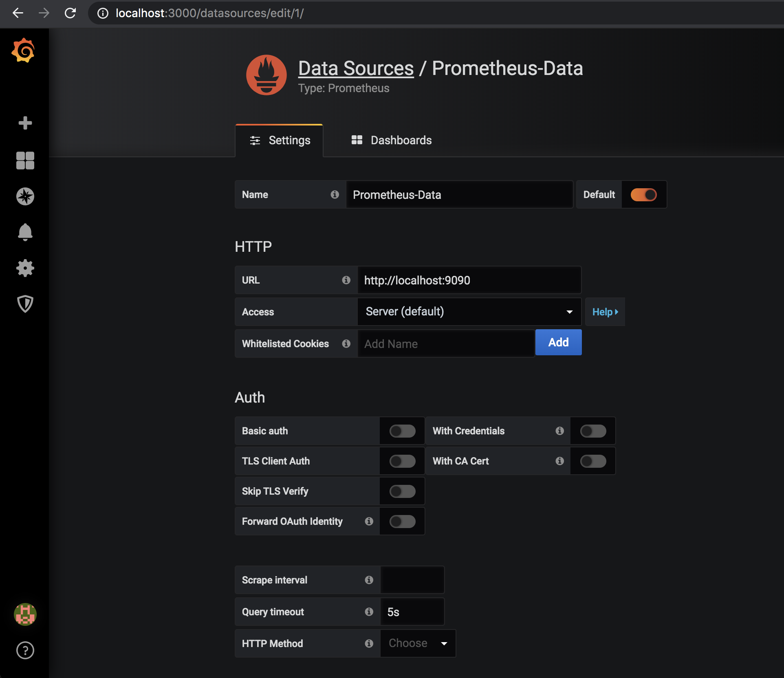784x678 pixels.
Task: Reload the page with browser refresh
Action: coord(70,13)
